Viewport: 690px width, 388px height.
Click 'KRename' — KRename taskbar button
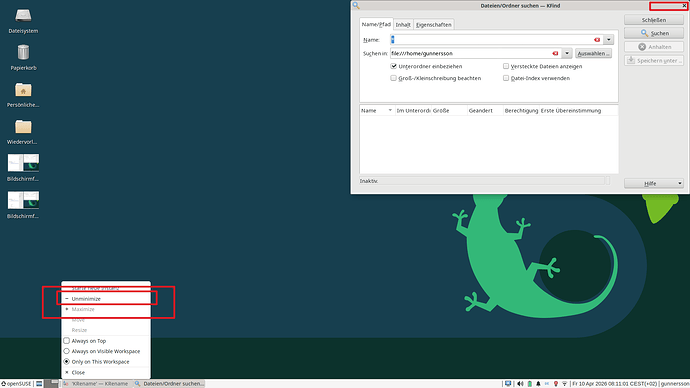(x=97, y=384)
